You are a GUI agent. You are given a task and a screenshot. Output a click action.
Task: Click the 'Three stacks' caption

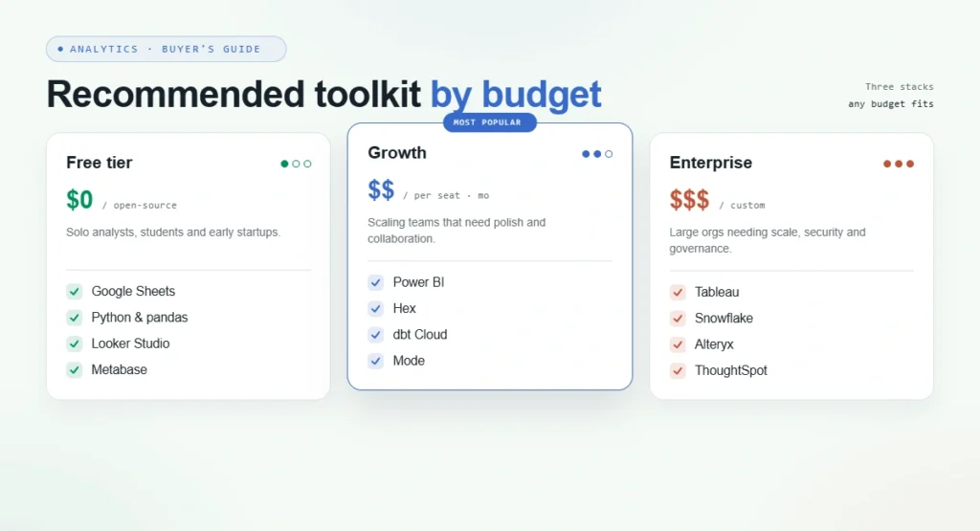pyautogui.click(x=900, y=87)
